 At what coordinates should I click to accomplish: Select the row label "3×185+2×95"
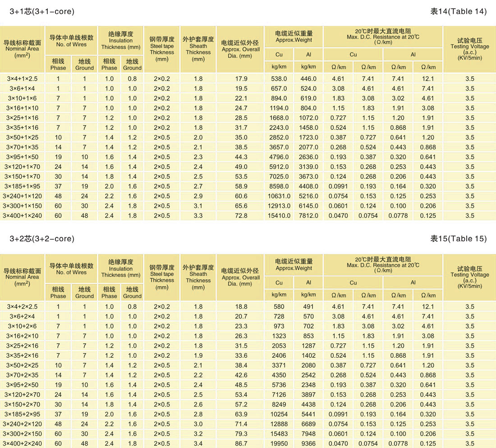pyautogui.click(x=22, y=414)
